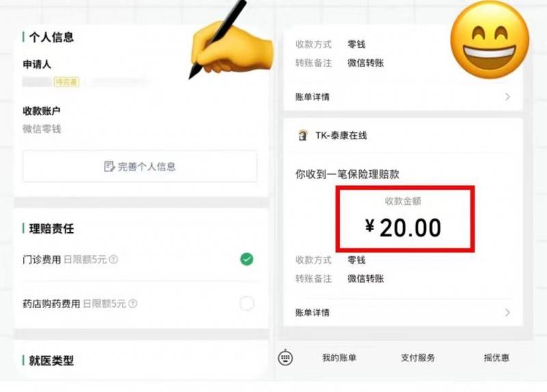
Task: Click the help icon next to 门诊费用 limit
Action: coord(114,260)
